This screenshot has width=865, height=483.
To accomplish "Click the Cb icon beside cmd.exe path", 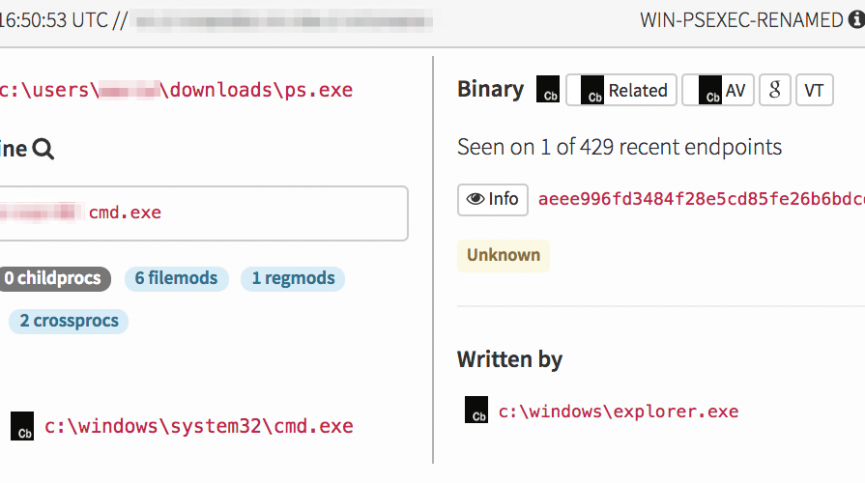I will point(22,426).
